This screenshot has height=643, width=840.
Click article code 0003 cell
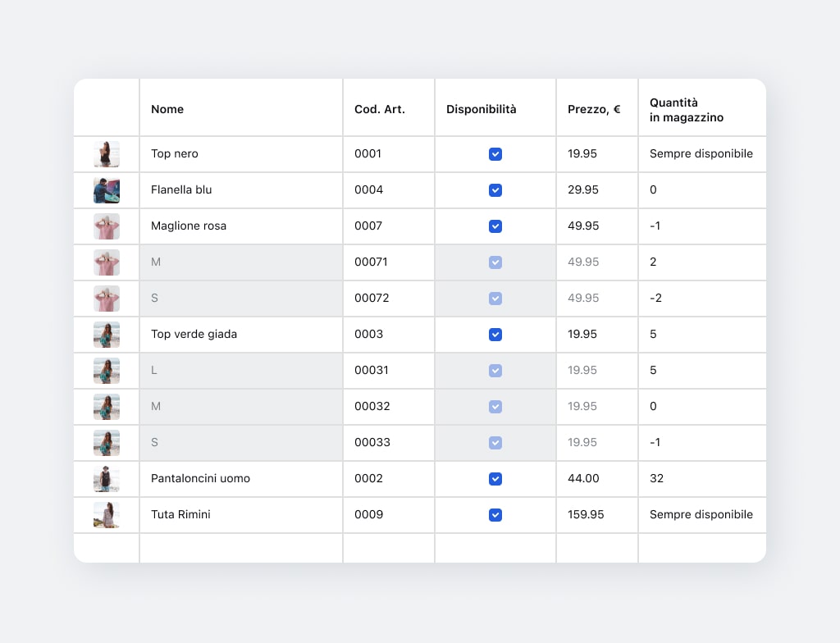pyautogui.click(x=369, y=335)
